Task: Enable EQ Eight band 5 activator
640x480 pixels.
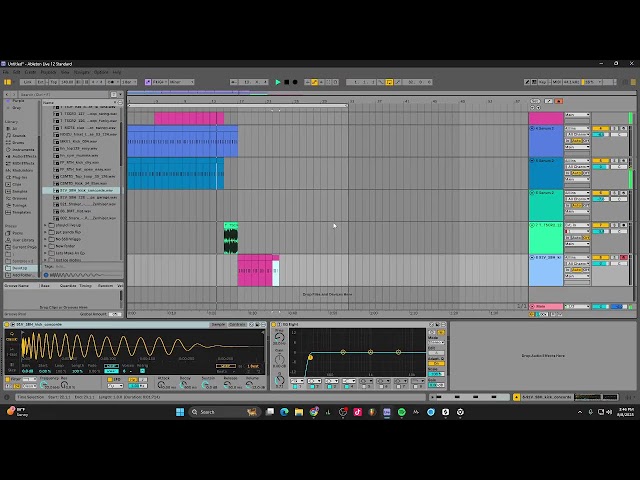Action: [x=364, y=387]
